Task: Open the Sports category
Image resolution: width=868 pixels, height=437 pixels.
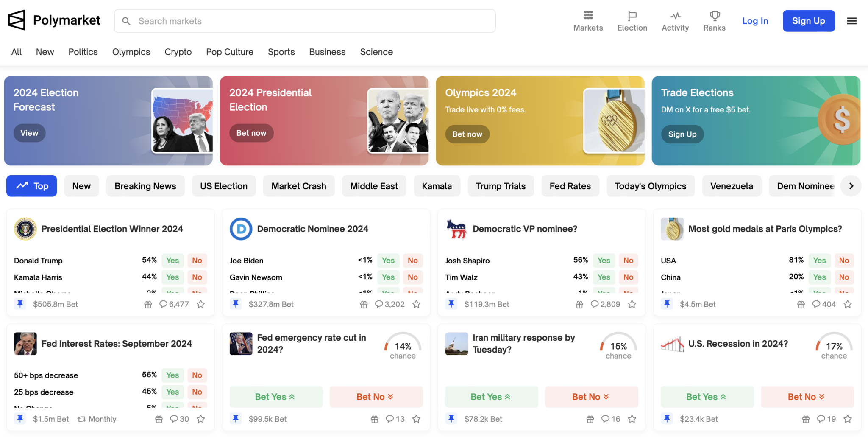Action: (281, 52)
